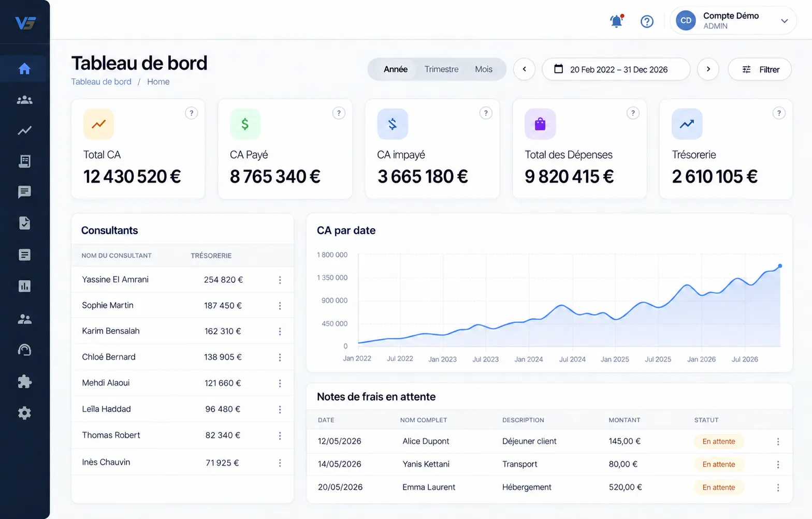Select the Année period option
The image size is (812, 519).
pos(396,69)
